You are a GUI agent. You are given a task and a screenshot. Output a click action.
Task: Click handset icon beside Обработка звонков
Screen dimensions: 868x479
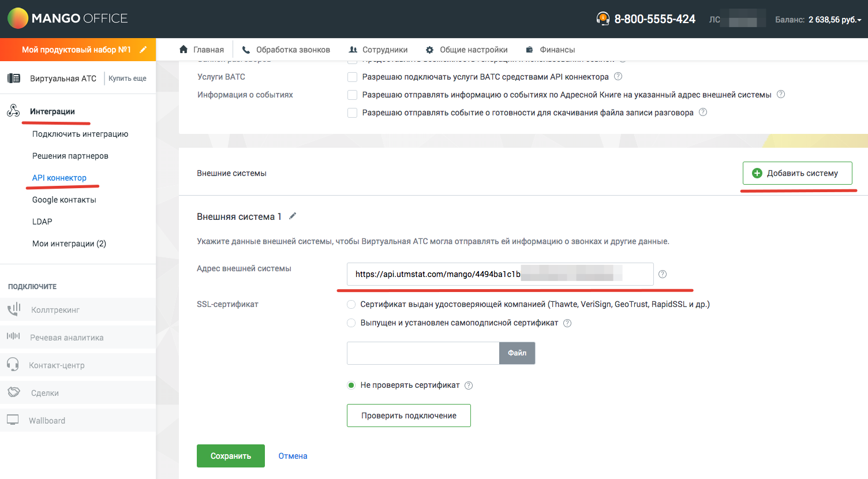[246, 50]
